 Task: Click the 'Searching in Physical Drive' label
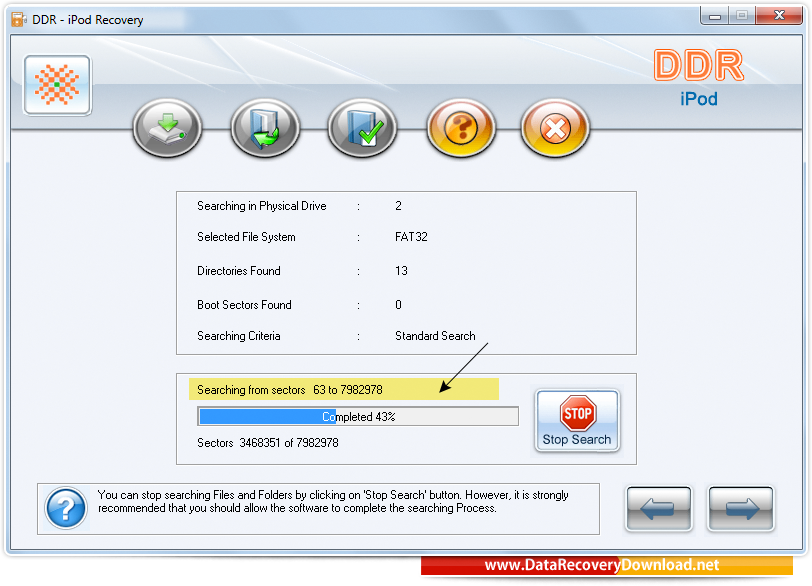(x=262, y=206)
